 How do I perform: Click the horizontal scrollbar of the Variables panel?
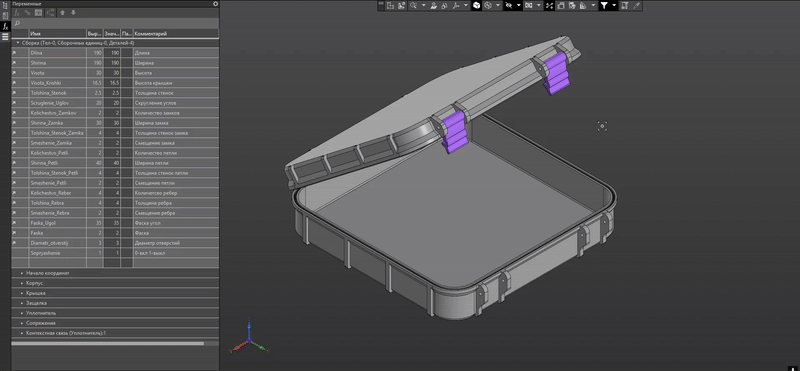(x=107, y=343)
